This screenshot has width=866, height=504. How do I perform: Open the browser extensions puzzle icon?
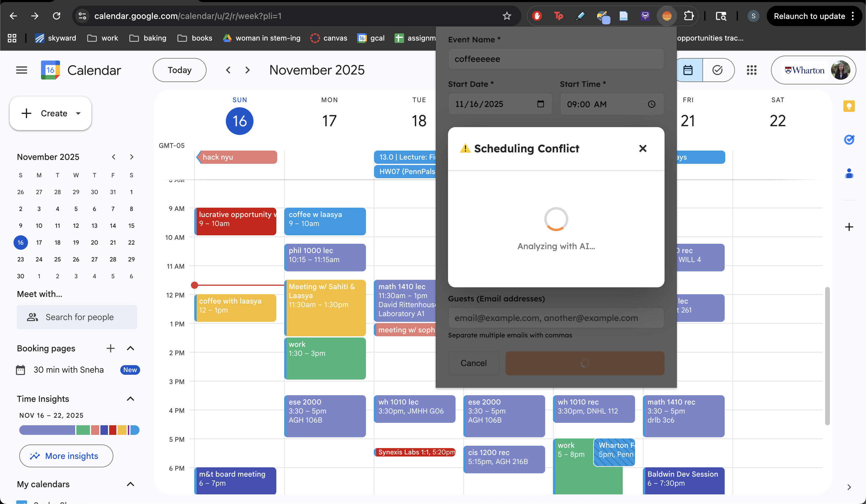(x=689, y=16)
